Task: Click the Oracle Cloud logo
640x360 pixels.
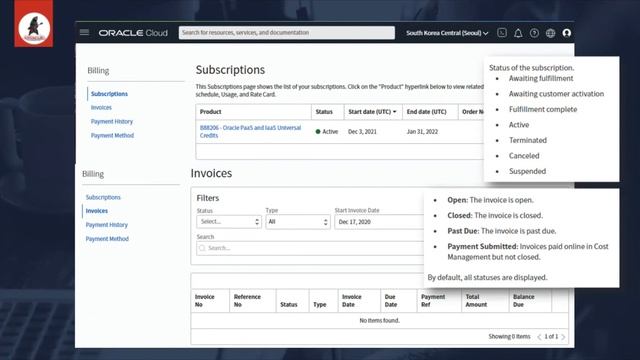Action: [x=133, y=33]
